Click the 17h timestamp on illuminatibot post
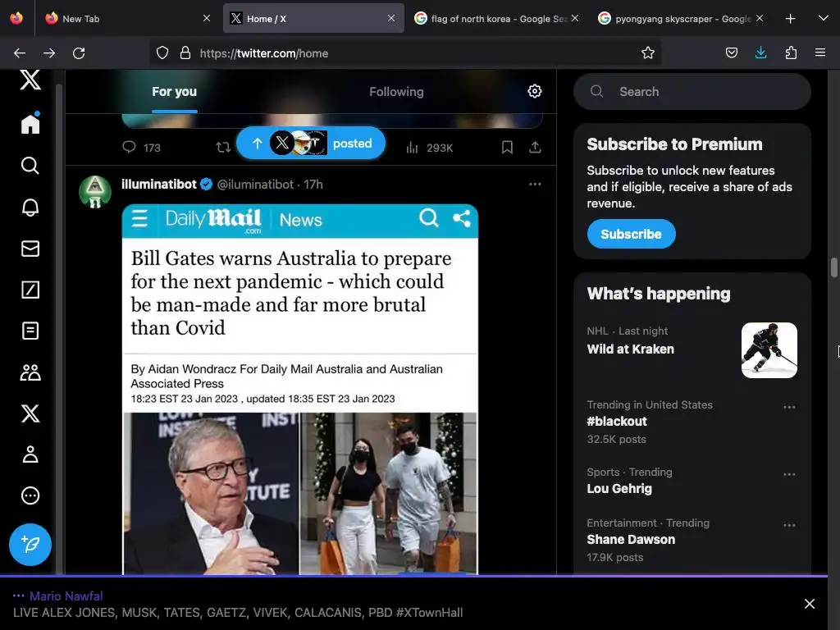The image size is (840, 630). tap(313, 185)
